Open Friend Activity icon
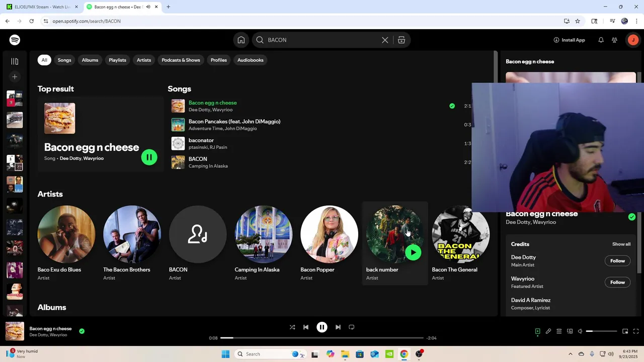This screenshot has width=644, height=362. (x=614, y=40)
